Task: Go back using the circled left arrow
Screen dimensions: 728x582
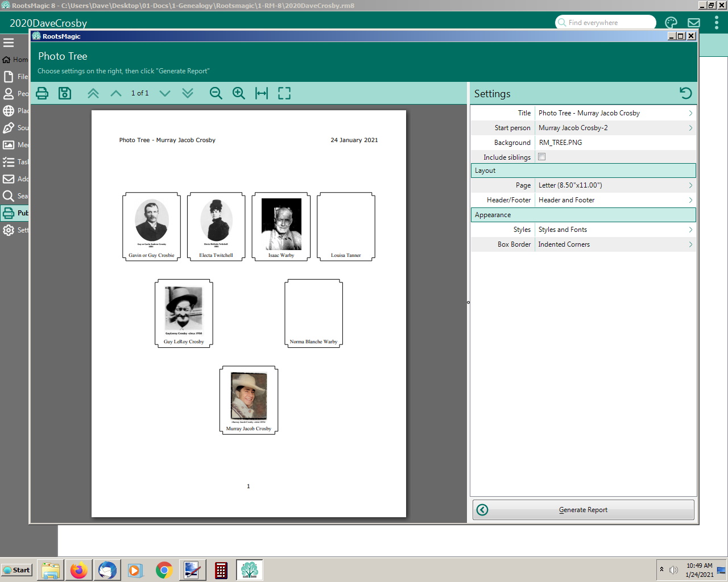Action: click(482, 510)
